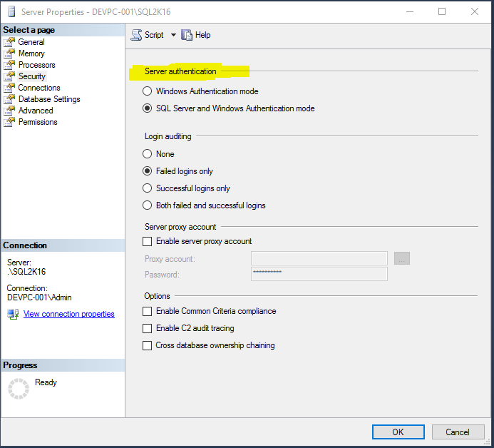Open the Script dropdown arrow
The height and width of the screenshot is (448, 494).
[x=173, y=35]
